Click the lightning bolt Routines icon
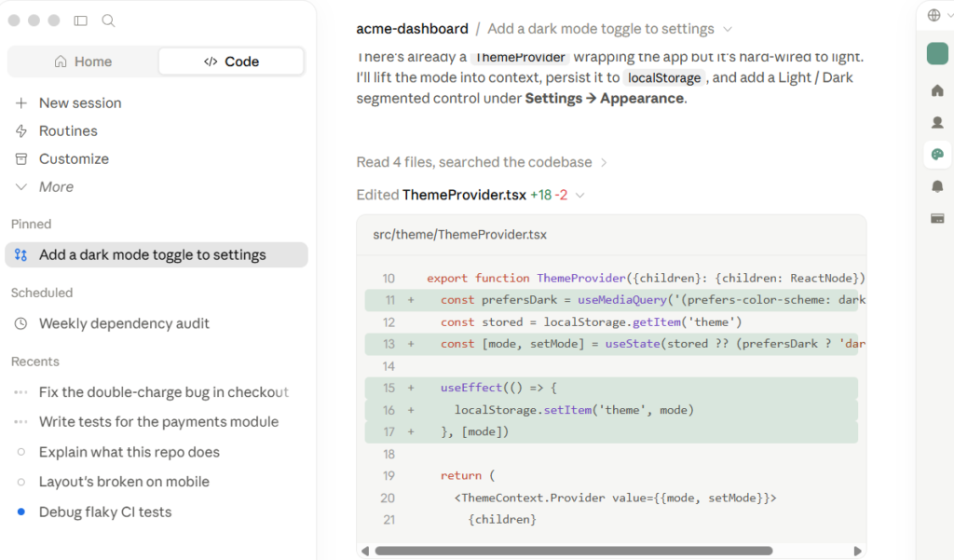 [21, 130]
